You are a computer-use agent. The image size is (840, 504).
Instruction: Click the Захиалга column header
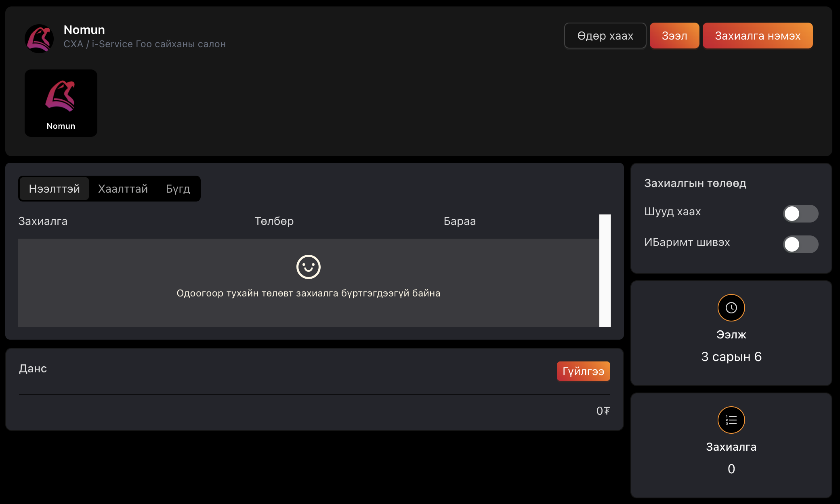(x=43, y=221)
